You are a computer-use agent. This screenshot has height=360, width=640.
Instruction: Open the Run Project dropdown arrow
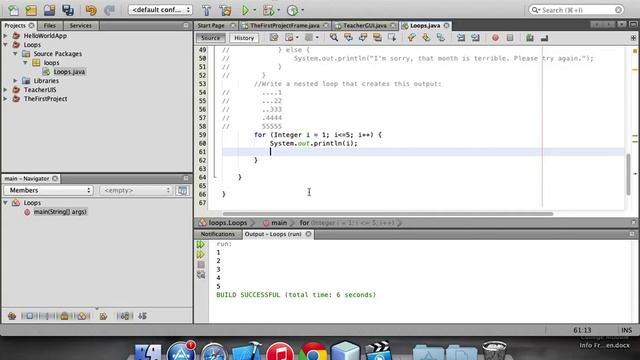tap(255, 10)
